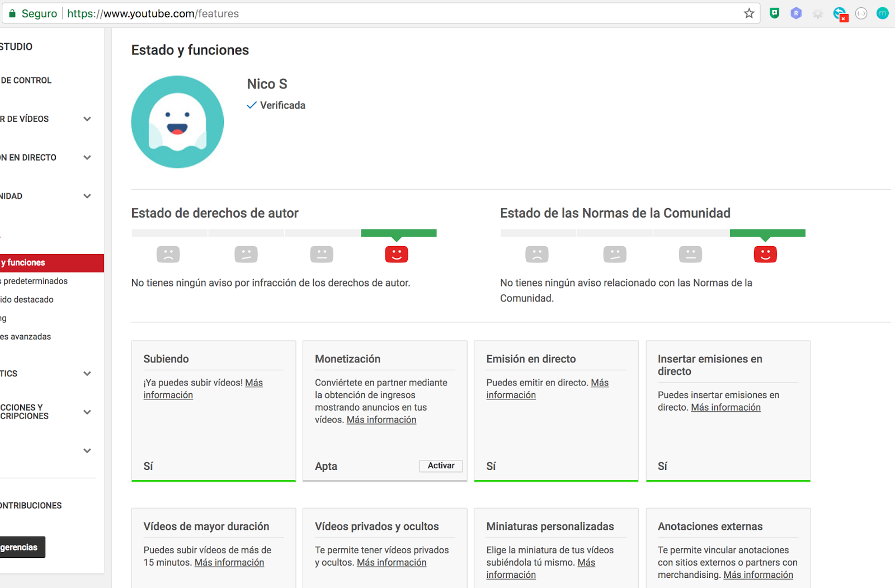Click the sad face under copyright status

click(x=168, y=255)
